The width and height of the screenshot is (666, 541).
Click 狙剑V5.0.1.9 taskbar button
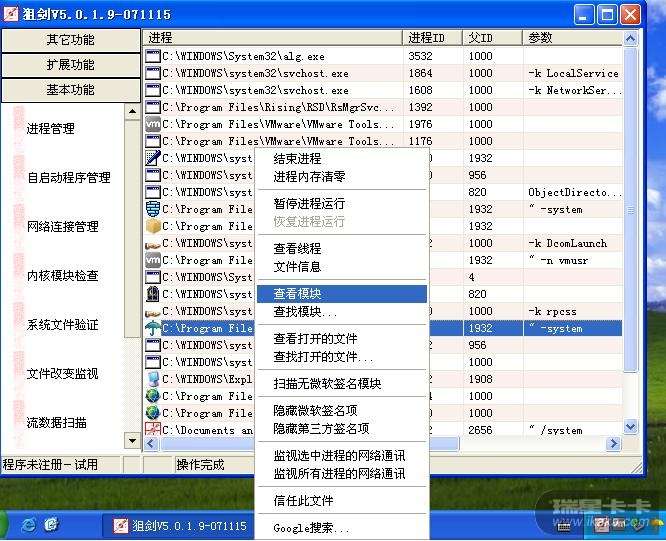pos(180,525)
